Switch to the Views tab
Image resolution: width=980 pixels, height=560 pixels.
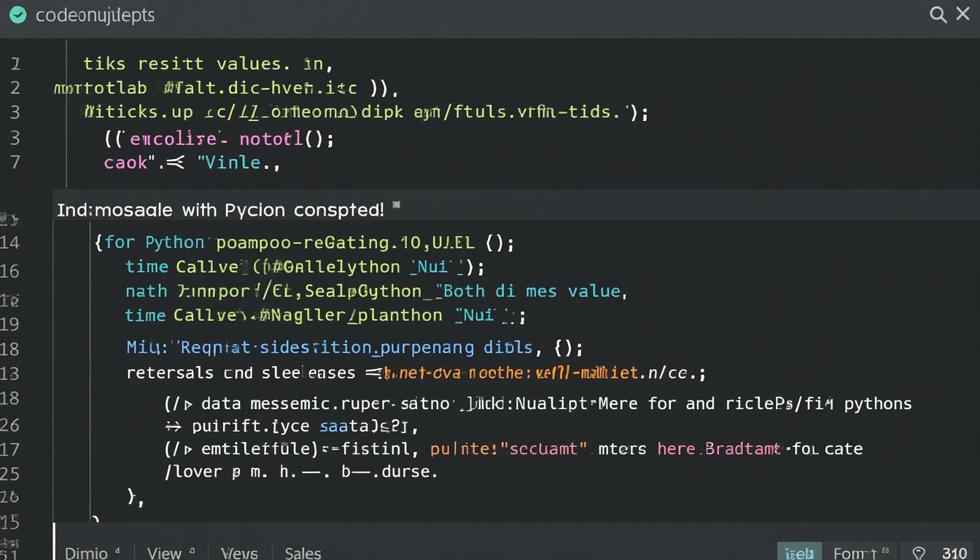pos(239,553)
